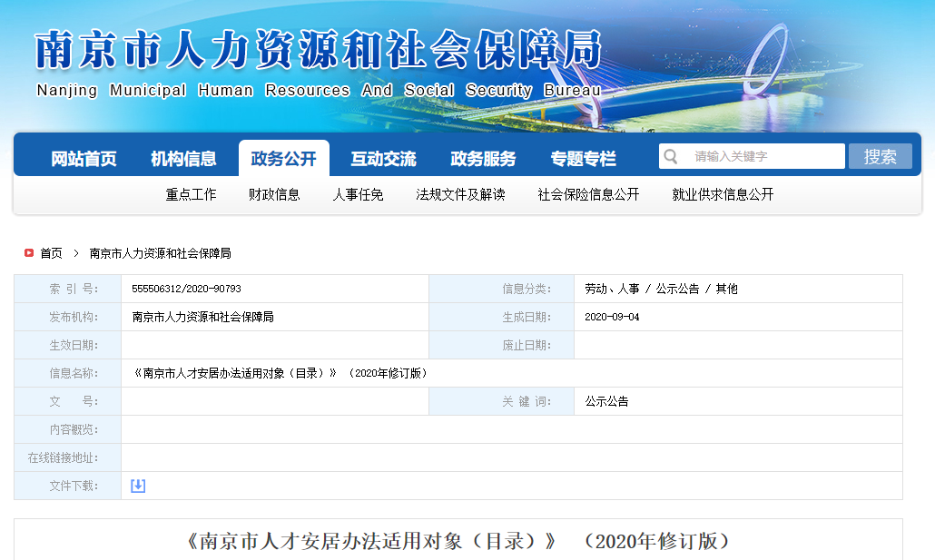
Task: Go to 就业供求信息公开 submenu link
Action: click(x=723, y=194)
